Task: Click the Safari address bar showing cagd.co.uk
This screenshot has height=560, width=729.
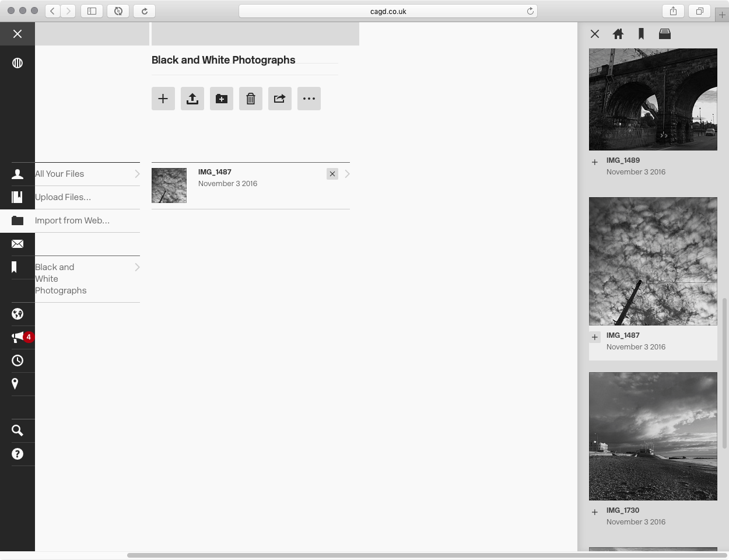Action: tap(388, 11)
